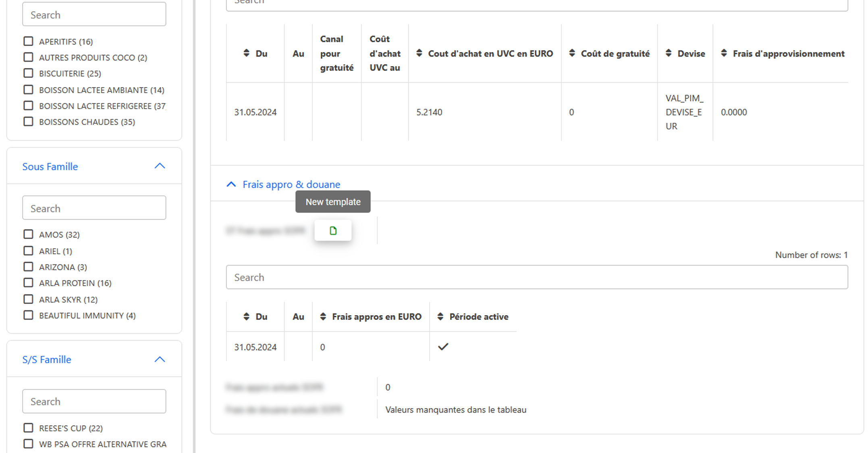
Task: Check the BOISSONS CHAUDES (35) option
Action: pyautogui.click(x=28, y=122)
